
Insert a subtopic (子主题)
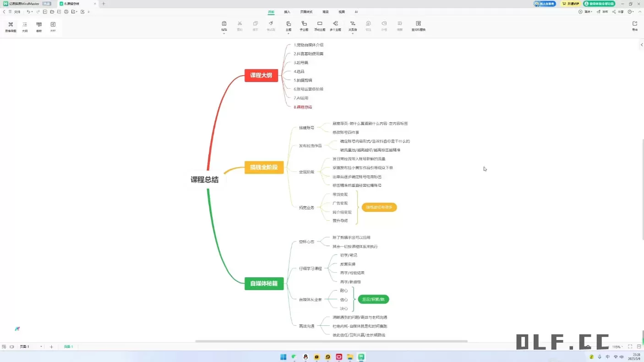coord(304,26)
